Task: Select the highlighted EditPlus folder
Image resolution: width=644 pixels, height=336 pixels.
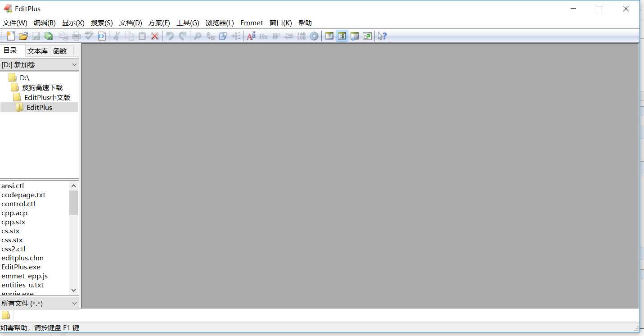Action: (x=39, y=108)
